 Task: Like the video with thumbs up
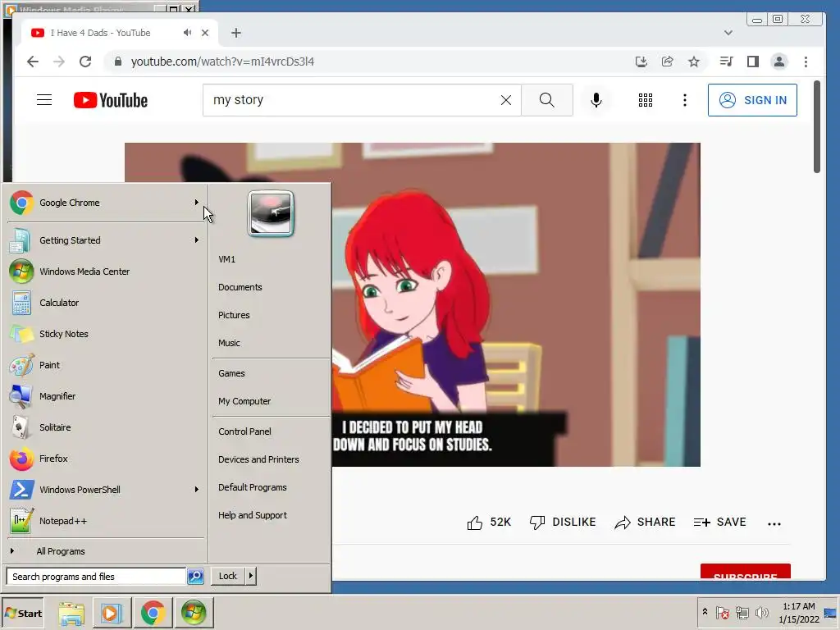475,523
